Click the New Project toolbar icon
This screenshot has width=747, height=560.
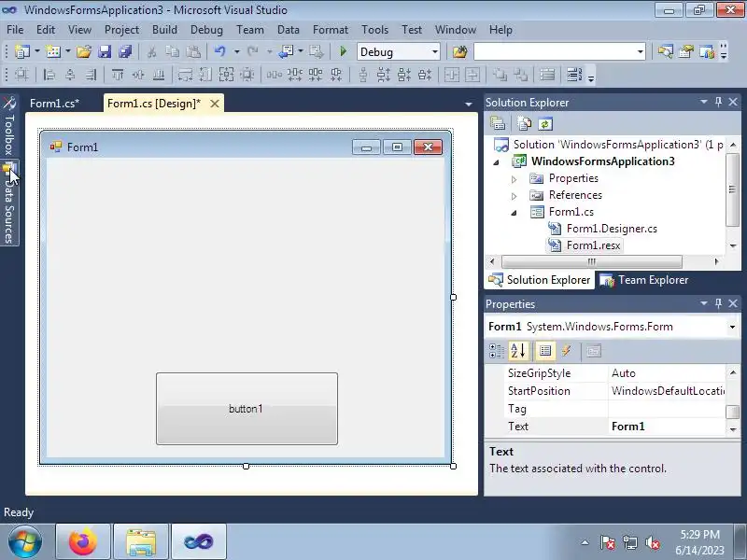click(21, 51)
